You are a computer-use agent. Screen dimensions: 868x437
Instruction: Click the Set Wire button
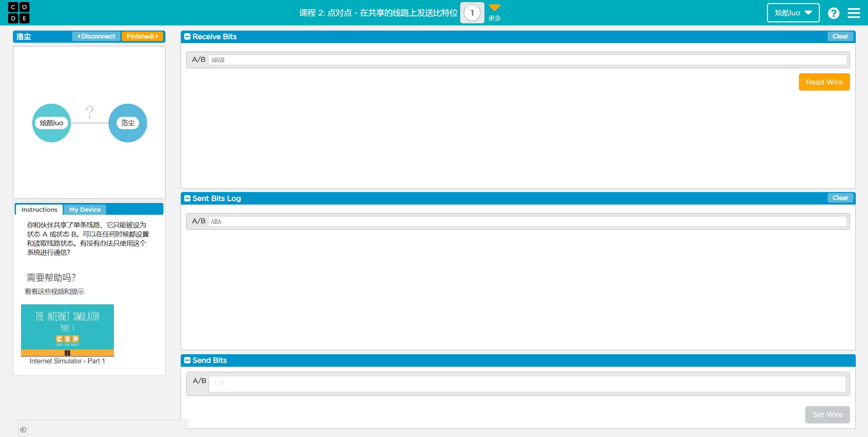(827, 415)
